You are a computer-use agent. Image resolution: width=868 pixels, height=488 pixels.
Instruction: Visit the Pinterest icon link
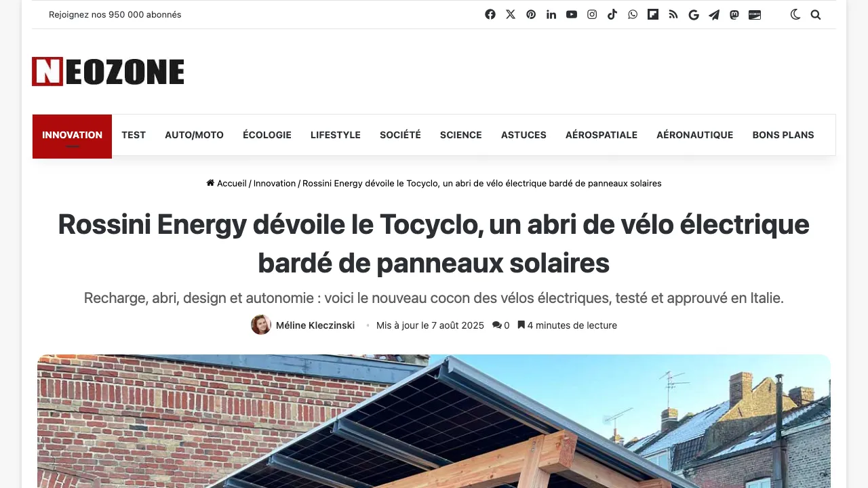pos(531,14)
